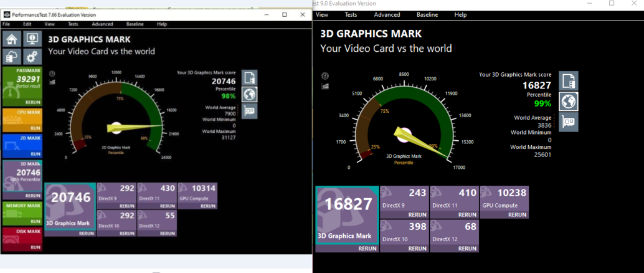The width and height of the screenshot is (644, 273).
Task: Open Edit menu in 7.66 window
Action: [x=27, y=24]
